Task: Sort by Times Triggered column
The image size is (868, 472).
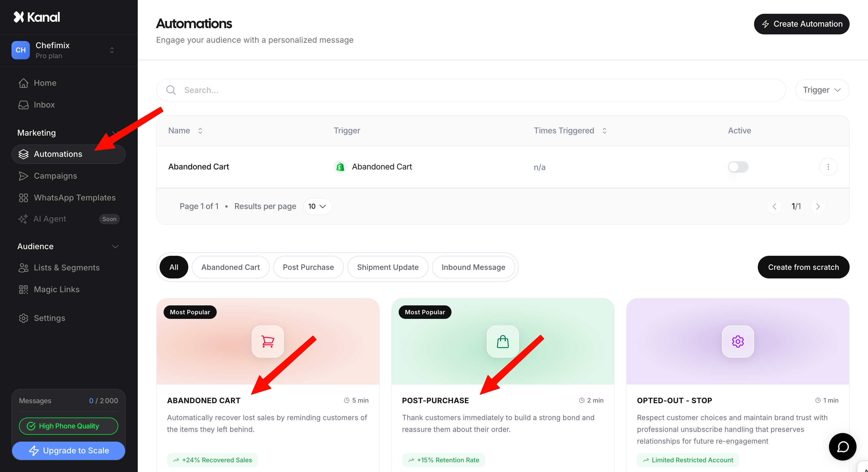Action: click(x=604, y=131)
